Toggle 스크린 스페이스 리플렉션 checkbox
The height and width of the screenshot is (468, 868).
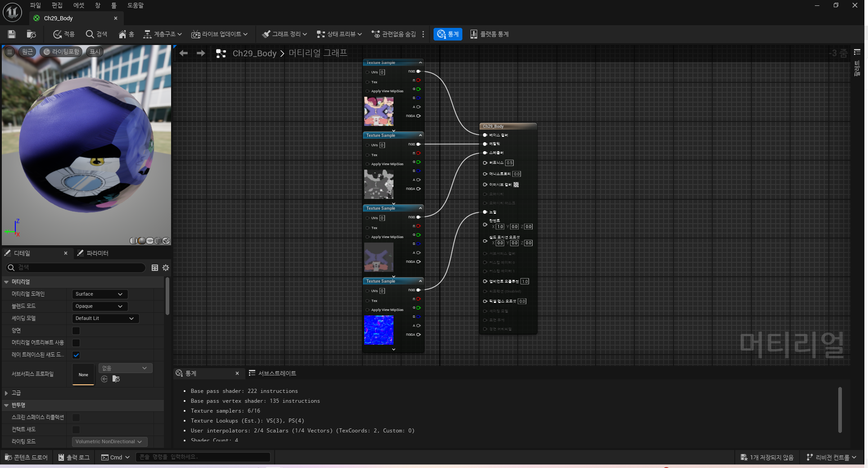76,418
